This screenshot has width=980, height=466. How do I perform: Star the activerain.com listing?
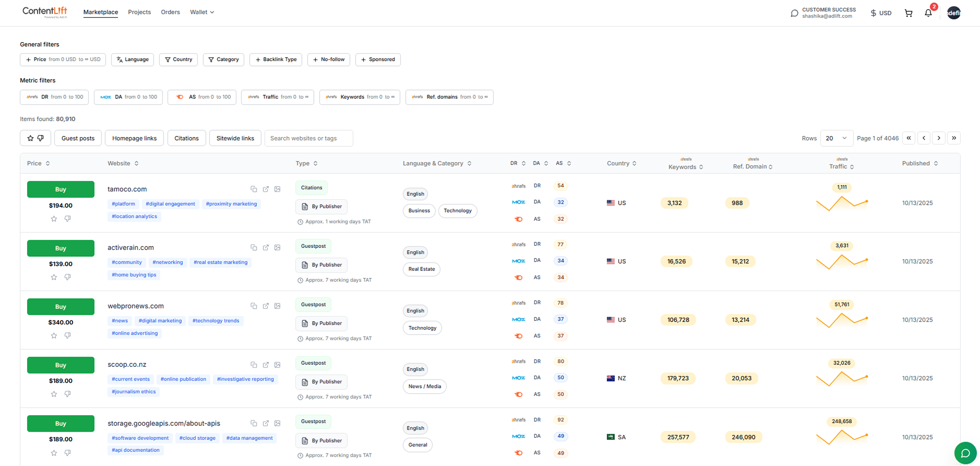(54, 277)
